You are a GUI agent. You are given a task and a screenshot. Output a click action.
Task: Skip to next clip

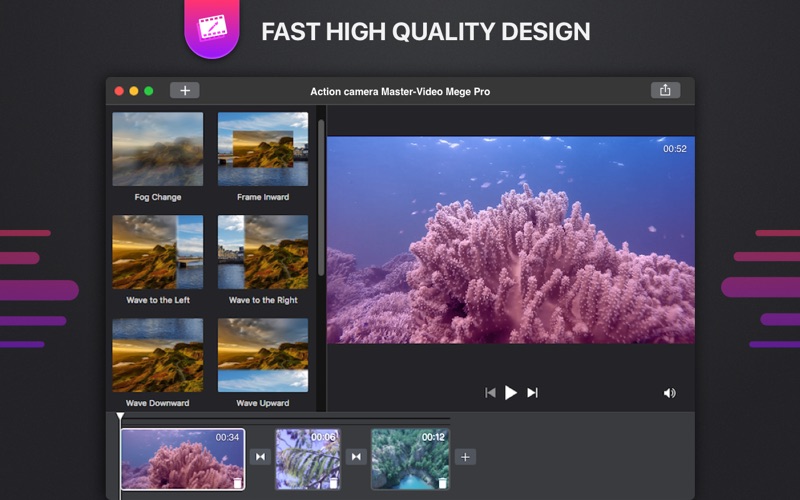click(x=532, y=392)
